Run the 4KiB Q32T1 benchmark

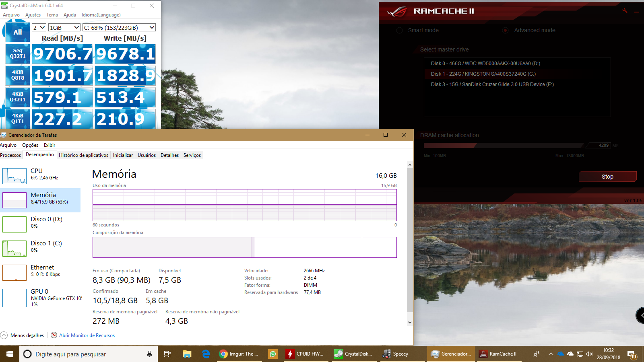pyautogui.click(x=18, y=97)
